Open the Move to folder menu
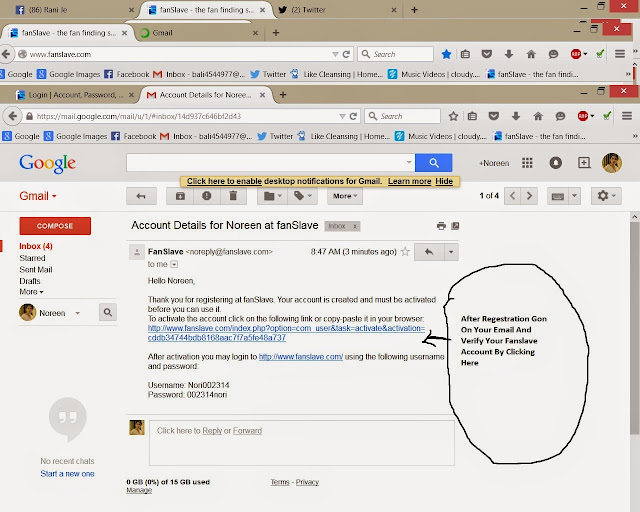Viewport: 640px width, 512px height. 273,196
